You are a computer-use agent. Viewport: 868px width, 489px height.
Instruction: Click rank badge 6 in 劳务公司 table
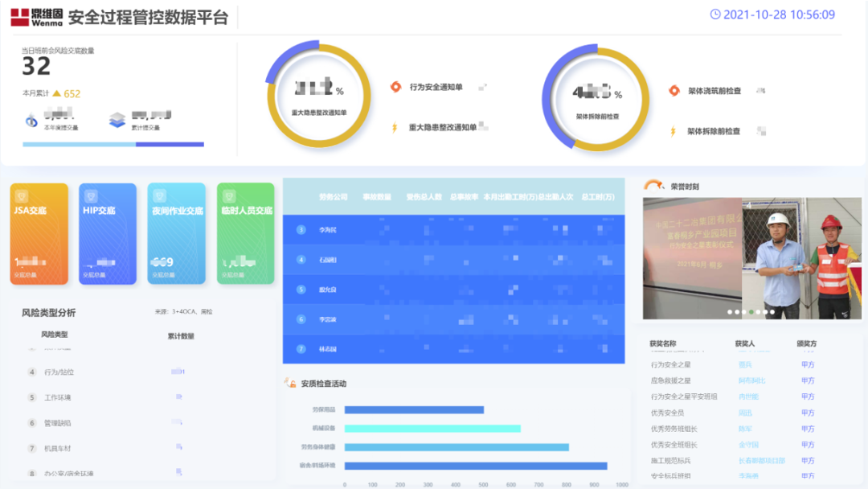coord(301,319)
